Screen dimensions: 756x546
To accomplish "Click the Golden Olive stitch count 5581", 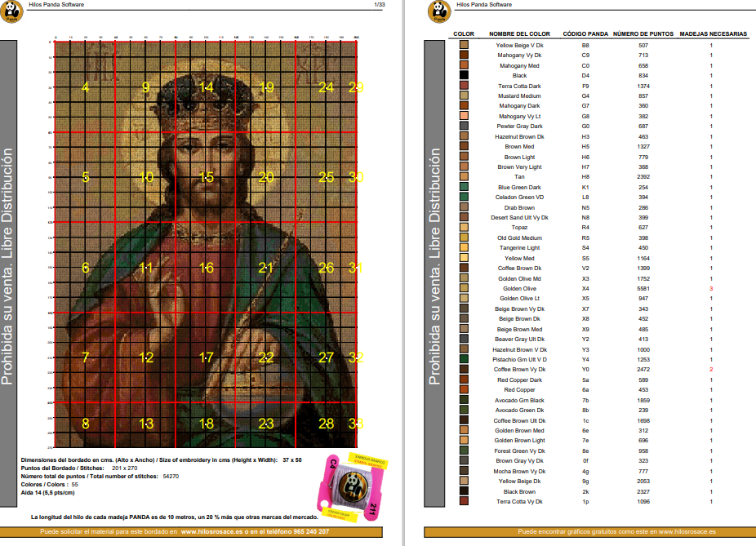I will pos(643,288).
